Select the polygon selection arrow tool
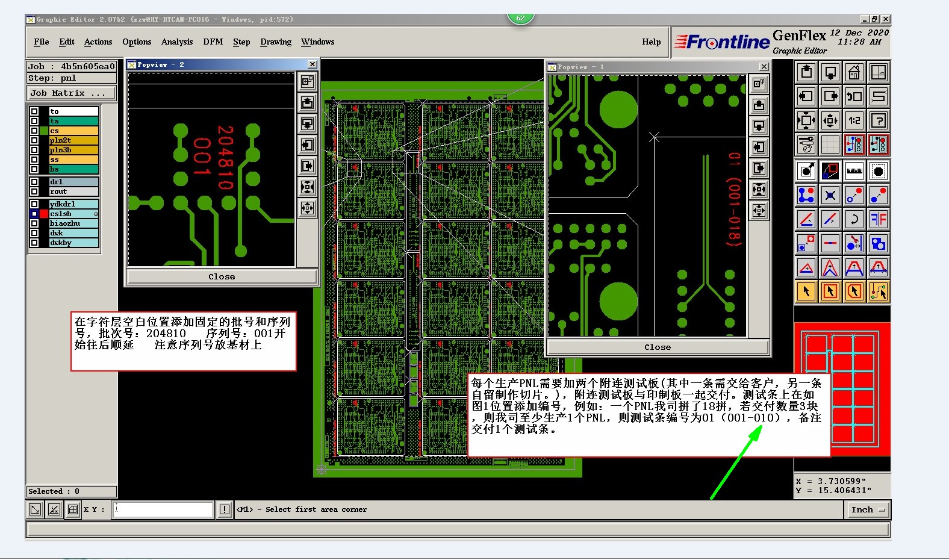949x560 pixels. pos(854,292)
